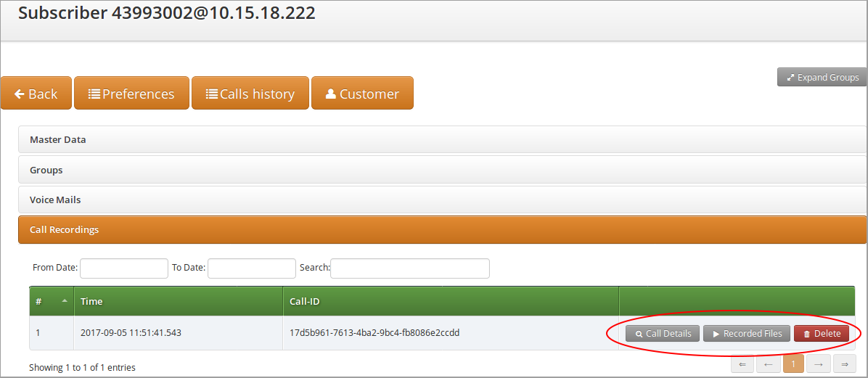The width and height of the screenshot is (868, 378).
Task: Click the From Date field
Action: click(124, 268)
